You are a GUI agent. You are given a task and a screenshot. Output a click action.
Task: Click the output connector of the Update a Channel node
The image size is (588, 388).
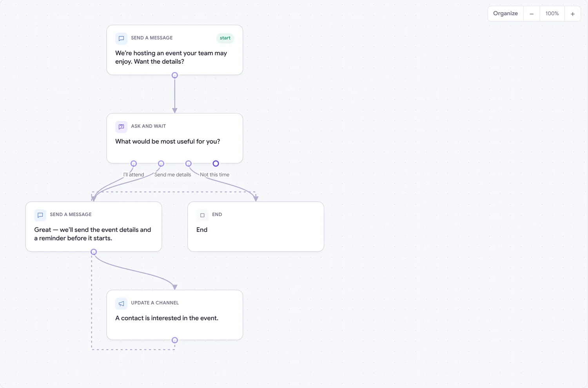[175, 340]
